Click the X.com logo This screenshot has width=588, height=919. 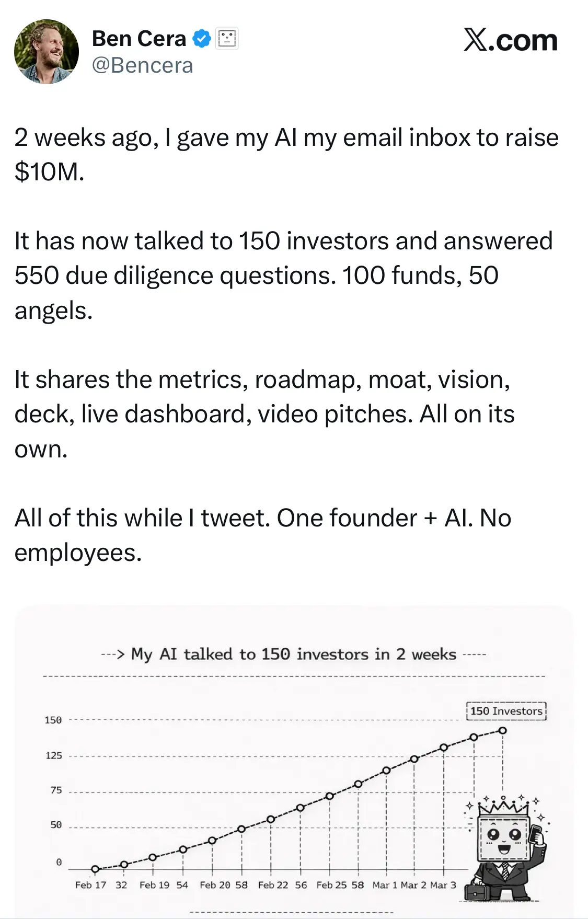pyautogui.click(x=511, y=40)
